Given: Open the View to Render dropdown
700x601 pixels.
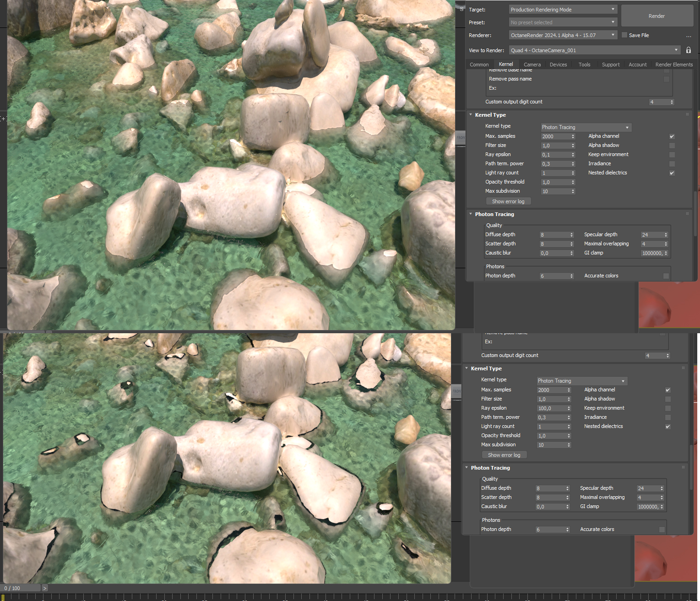Looking at the screenshot, I should [595, 50].
